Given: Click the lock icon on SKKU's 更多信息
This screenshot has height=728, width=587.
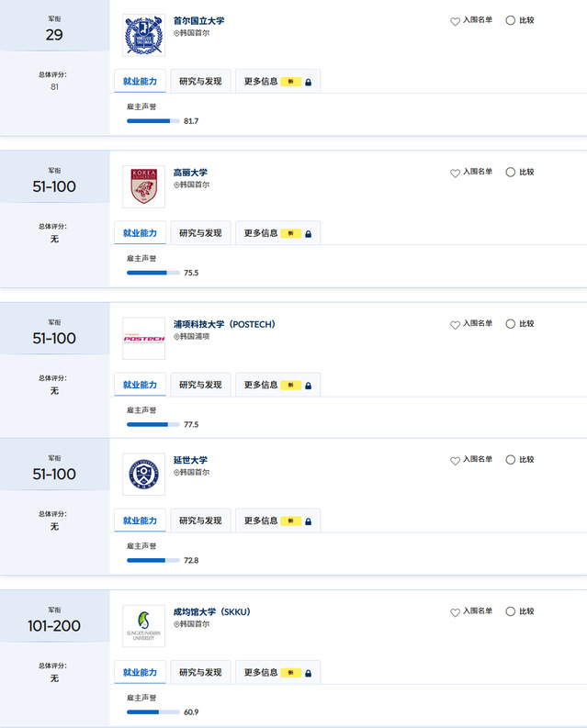Looking at the screenshot, I should [308, 673].
